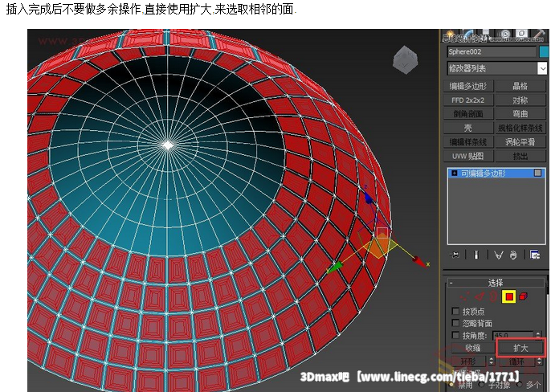Click the 晶格 modifier button
This screenshot has width=551, height=392.
[x=520, y=86]
